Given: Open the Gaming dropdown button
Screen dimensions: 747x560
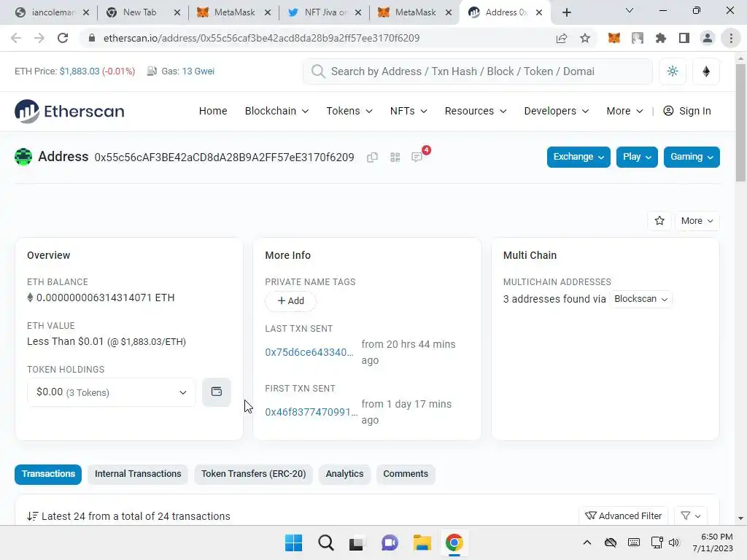Looking at the screenshot, I should tap(692, 157).
